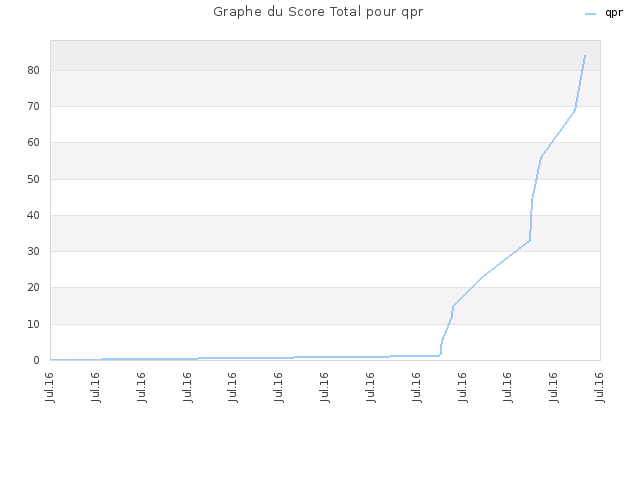Click the blue qpr legend line marker
The height and width of the screenshot is (480, 640).
[590, 14]
